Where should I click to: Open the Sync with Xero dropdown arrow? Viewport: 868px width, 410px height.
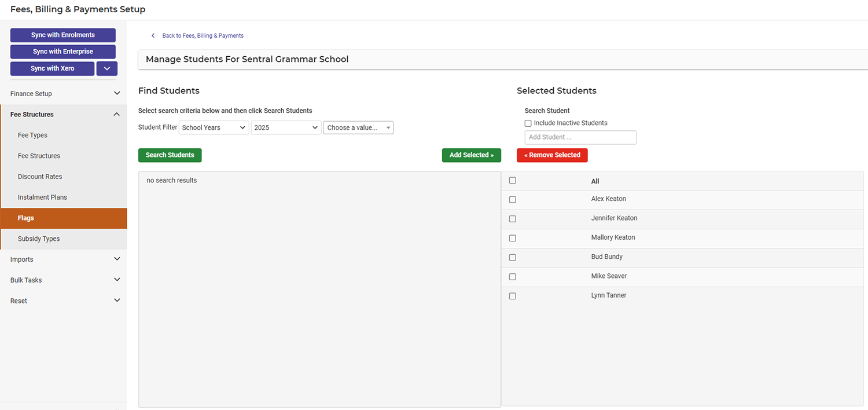[x=106, y=68]
